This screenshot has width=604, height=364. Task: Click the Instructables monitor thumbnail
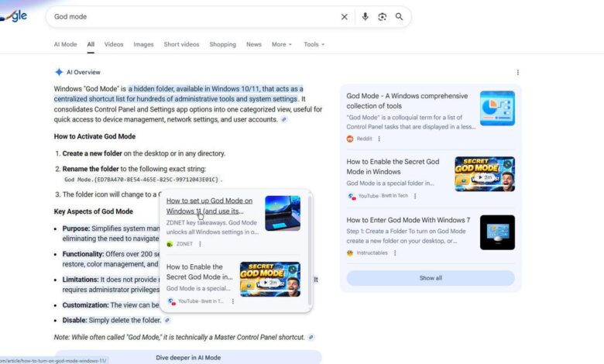tap(497, 232)
